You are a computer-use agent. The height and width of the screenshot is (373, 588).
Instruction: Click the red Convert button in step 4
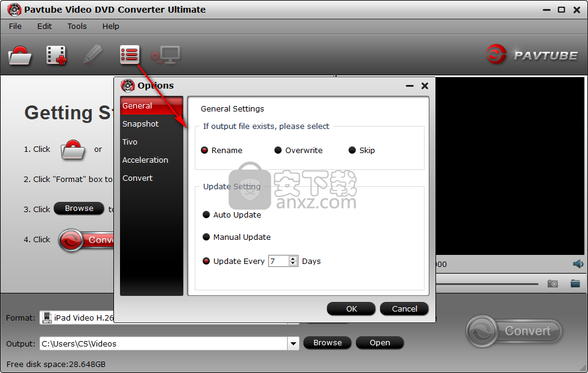click(86, 240)
